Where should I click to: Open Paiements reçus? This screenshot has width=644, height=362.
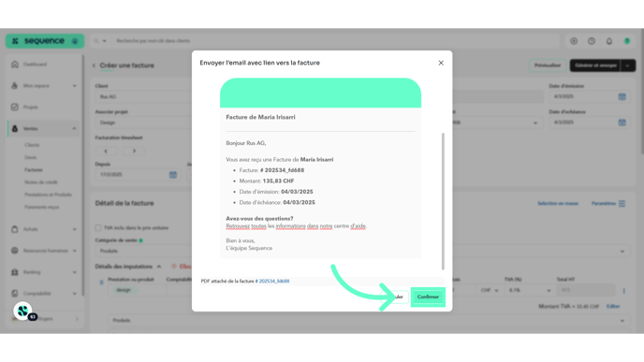(x=42, y=207)
